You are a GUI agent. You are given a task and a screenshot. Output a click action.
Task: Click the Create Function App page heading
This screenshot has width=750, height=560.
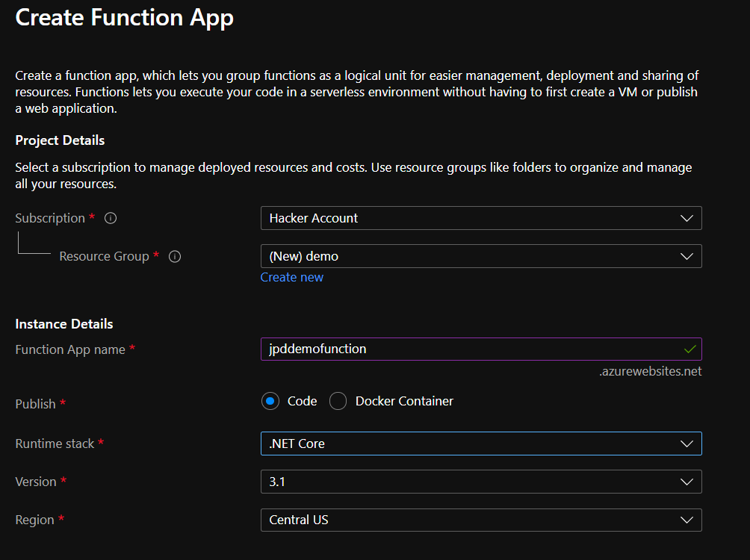point(124,17)
